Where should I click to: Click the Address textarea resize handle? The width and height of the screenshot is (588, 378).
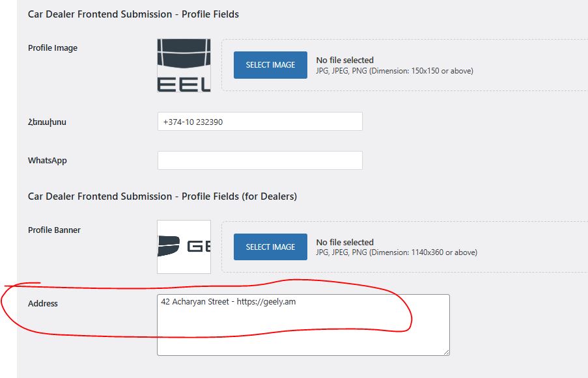tap(446, 352)
